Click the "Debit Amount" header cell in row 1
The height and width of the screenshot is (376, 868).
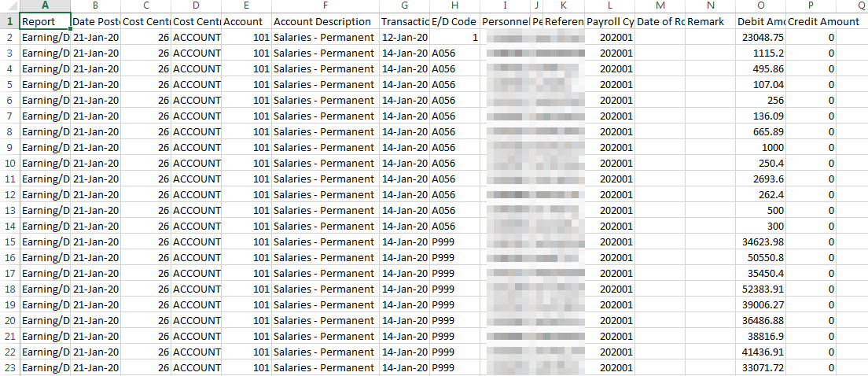click(761, 21)
